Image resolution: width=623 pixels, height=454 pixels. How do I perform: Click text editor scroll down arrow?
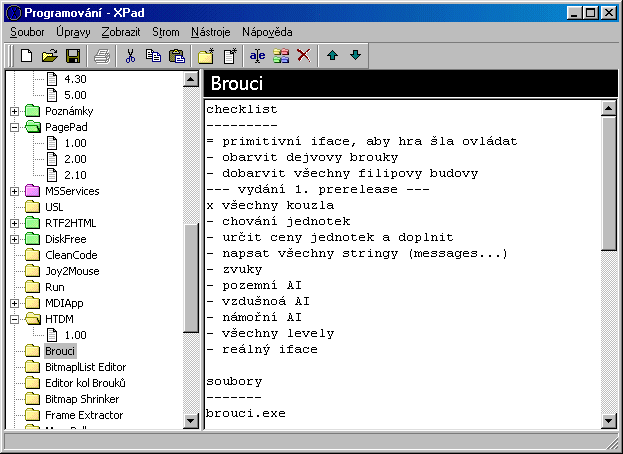click(x=609, y=421)
